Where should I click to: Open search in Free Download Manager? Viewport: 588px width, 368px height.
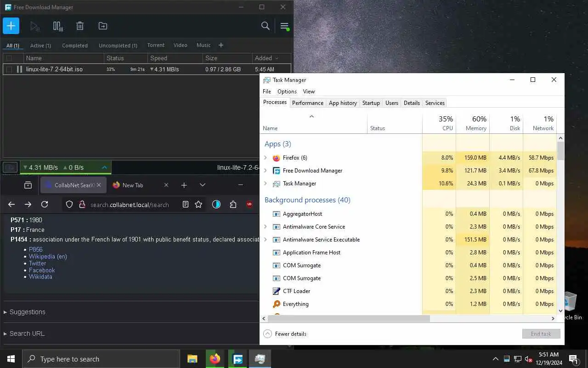tap(265, 26)
